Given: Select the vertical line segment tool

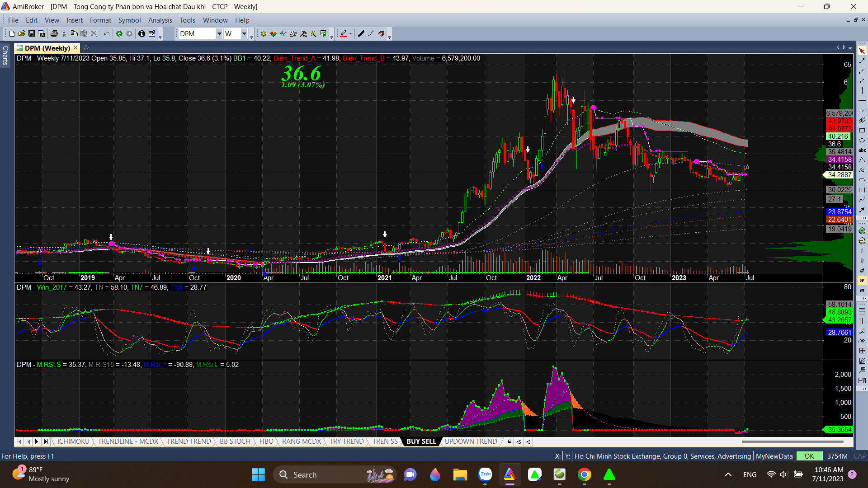Looking at the screenshot, I should point(862,90).
